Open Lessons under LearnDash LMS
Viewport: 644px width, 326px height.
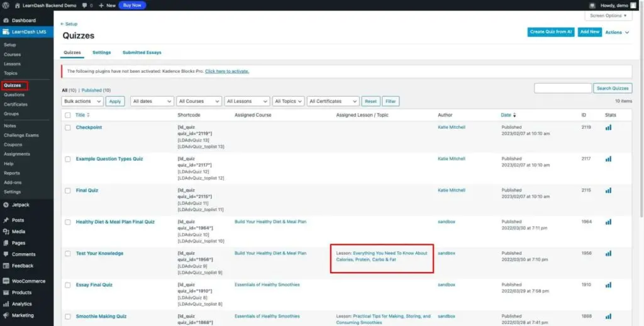tap(13, 64)
